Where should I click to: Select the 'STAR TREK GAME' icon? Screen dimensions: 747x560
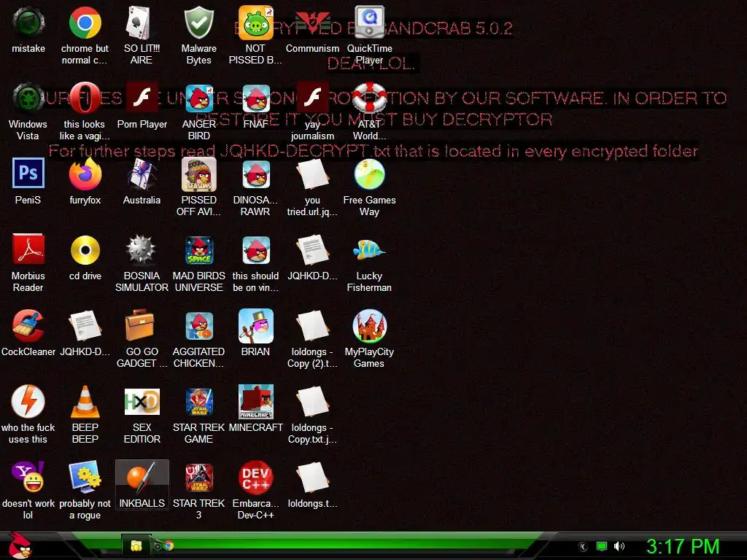[198, 402]
